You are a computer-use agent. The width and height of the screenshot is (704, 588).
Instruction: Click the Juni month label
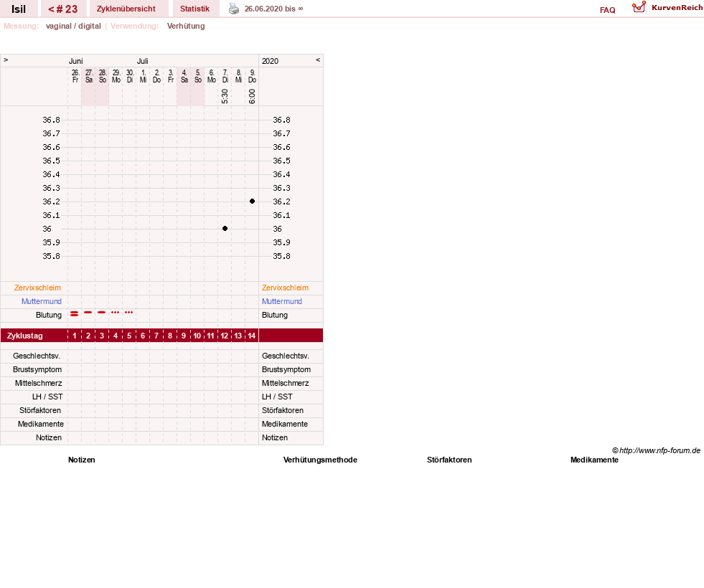[x=76, y=61]
